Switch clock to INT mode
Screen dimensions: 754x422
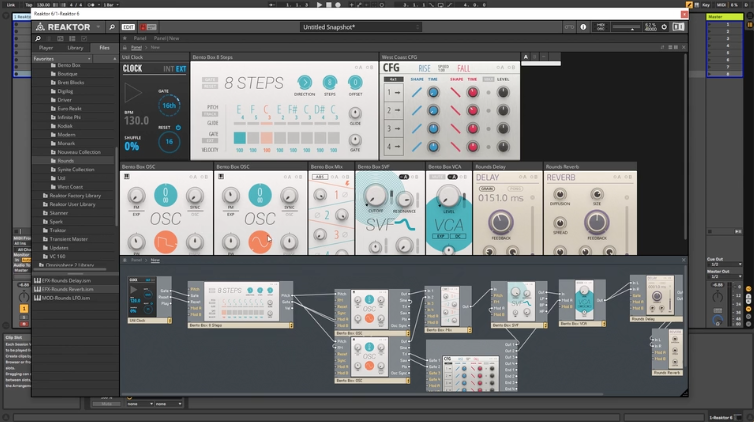click(168, 69)
